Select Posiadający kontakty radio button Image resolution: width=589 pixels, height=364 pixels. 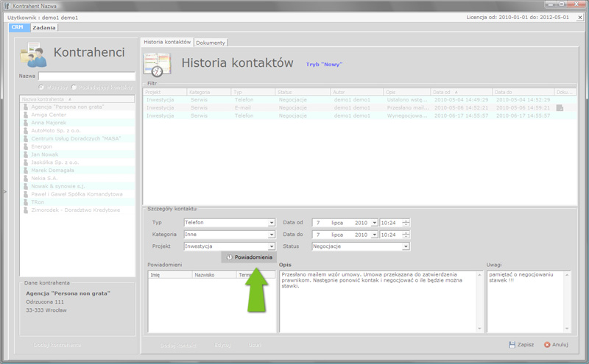click(74, 87)
